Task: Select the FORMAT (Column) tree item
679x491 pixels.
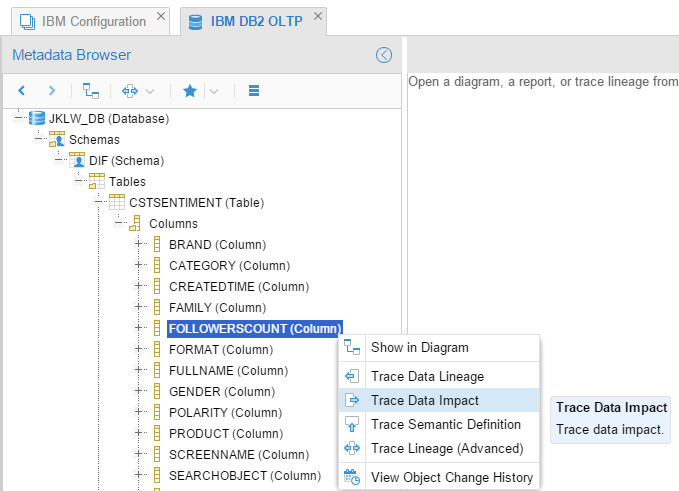Action: click(x=221, y=349)
